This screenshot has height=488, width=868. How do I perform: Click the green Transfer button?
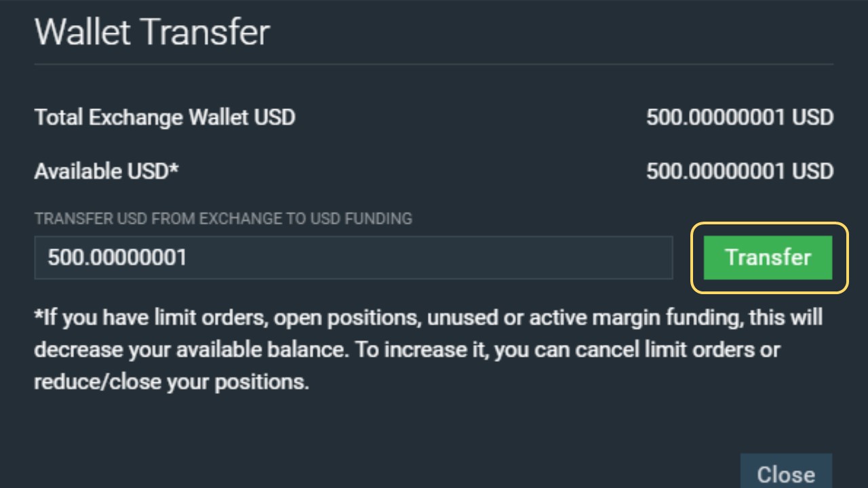(x=768, y=258)
